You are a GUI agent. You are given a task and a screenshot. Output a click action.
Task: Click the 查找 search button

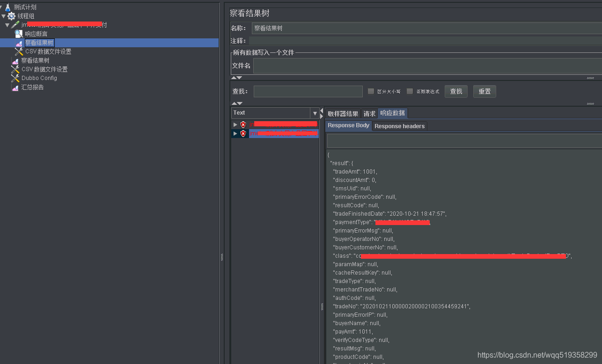(456, 91)
